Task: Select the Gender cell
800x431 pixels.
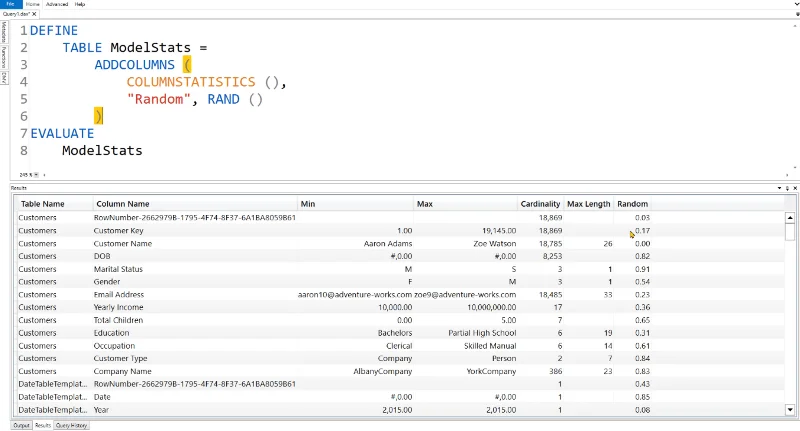Action: (x=107, y=282)
